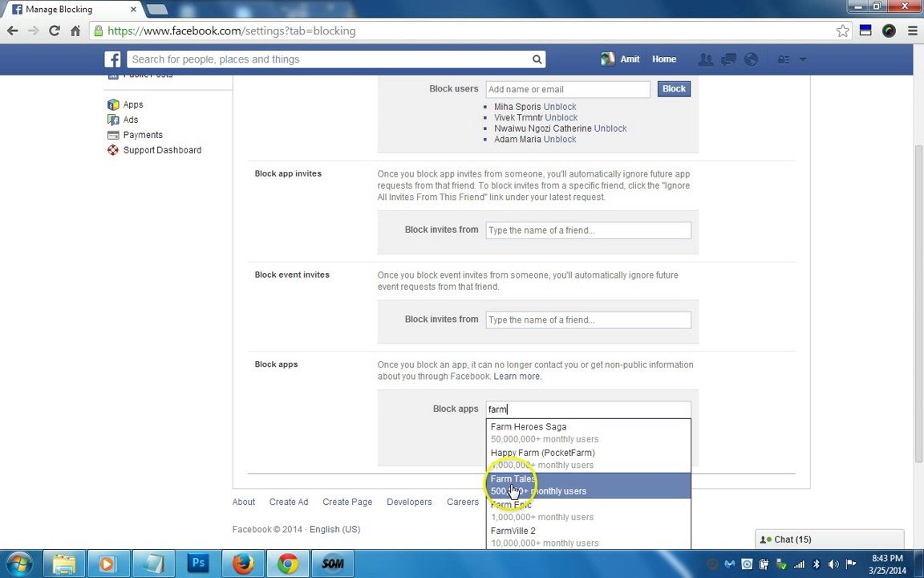The width and height of the screenshot is (924, 578).
Task: Expand the account menu dropdown arrow
Action: (x=802, y=59)
